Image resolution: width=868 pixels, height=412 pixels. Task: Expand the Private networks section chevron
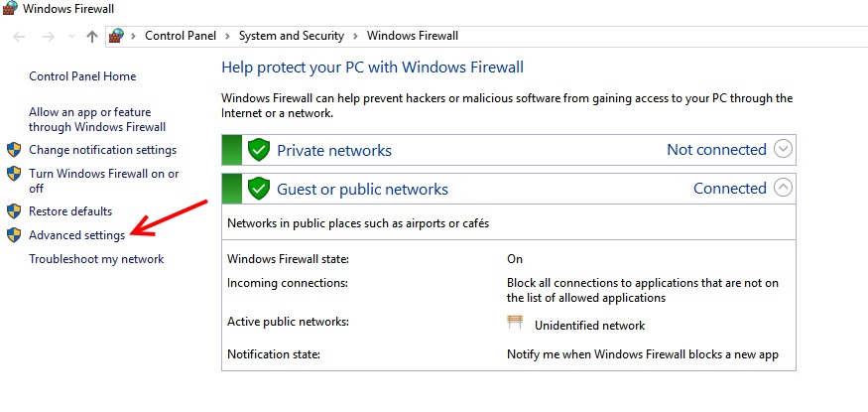pyautogui.click(x=783, y=150)
